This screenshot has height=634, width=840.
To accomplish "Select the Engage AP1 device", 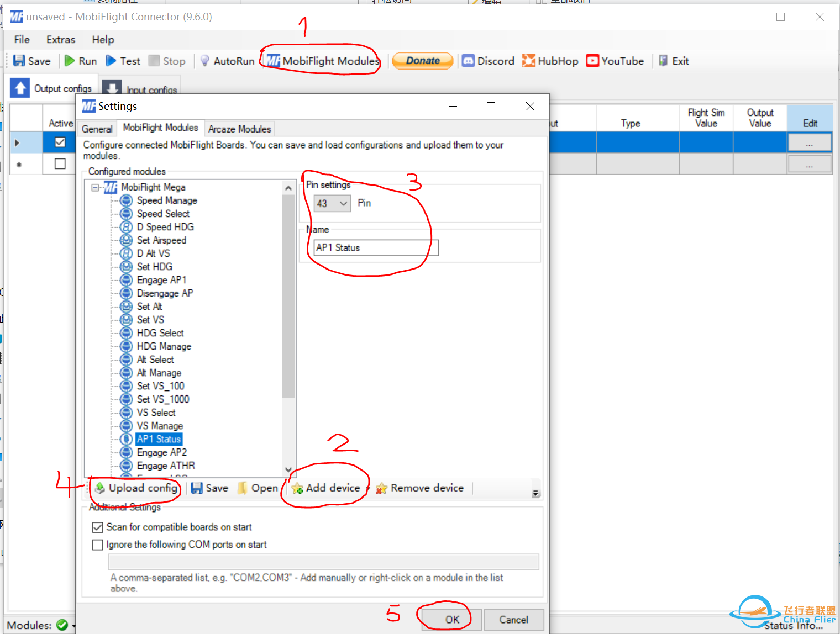I will pyautogui.click(x=161, y=280).
